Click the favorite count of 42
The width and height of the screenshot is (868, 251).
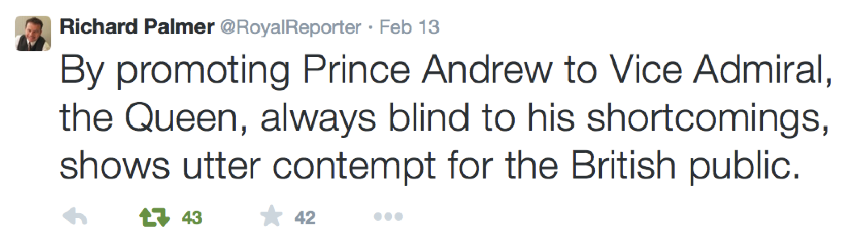pyautogui.click(x=305, y=218)
